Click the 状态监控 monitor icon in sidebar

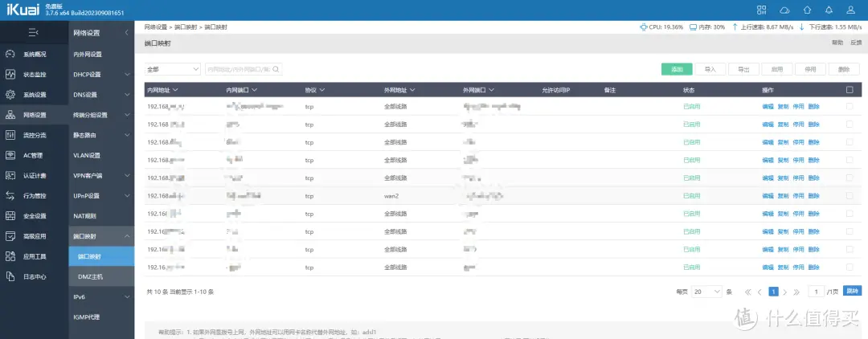point(10,75)
